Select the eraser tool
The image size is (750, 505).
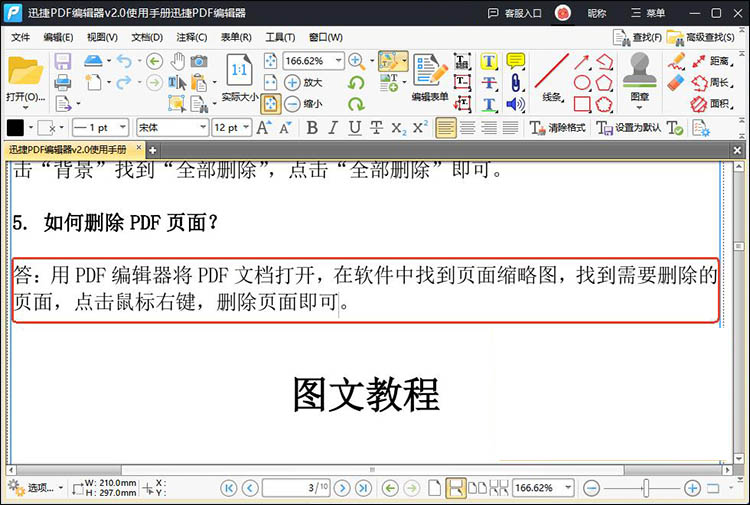coord(676,82)
